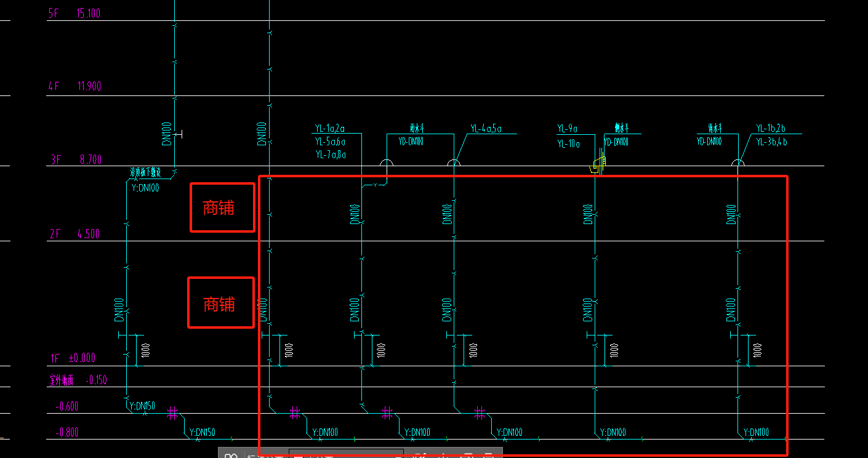The image size is (868, 458).
Task: Select the -0.600 elevation text
Action: point(67,406)
